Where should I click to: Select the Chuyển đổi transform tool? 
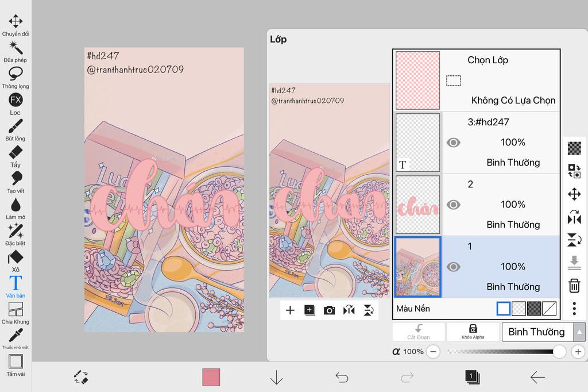16,25
